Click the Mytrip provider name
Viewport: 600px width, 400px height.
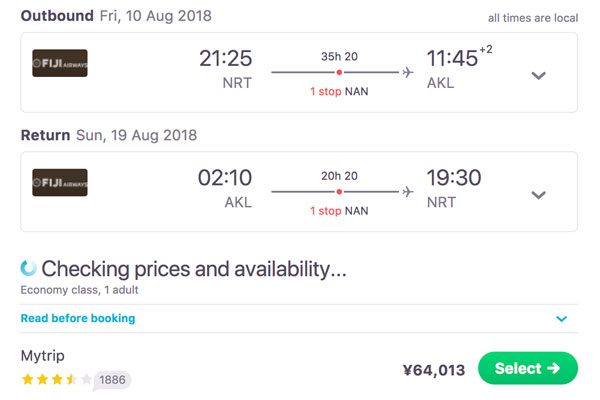point(42,356)
